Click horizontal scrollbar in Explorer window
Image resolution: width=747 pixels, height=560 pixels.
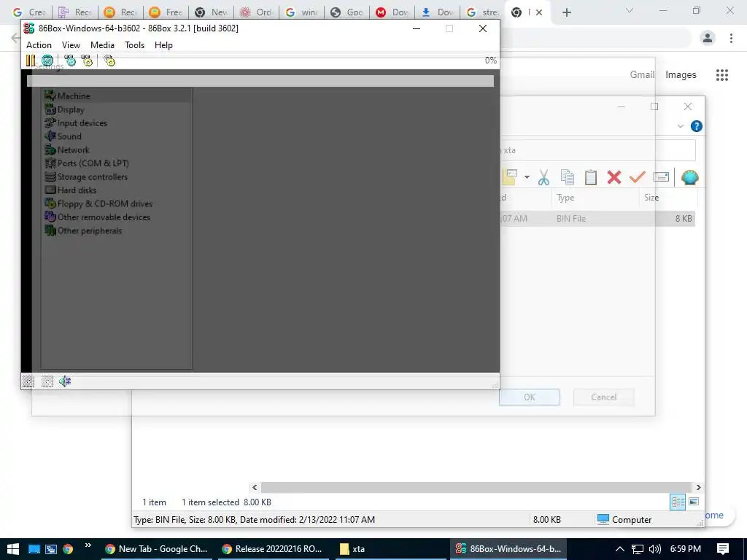point(476,487)
